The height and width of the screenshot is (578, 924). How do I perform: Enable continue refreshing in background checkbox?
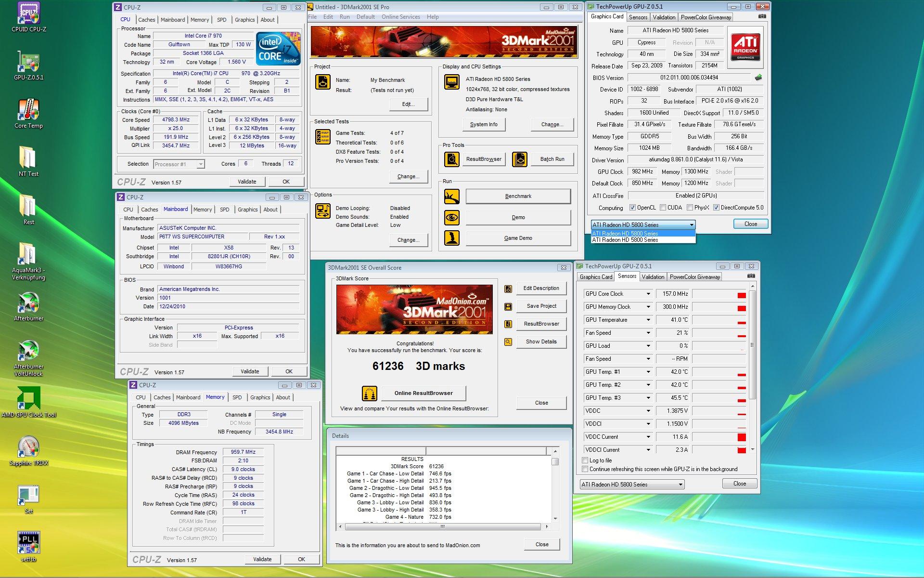click(585, 469)
